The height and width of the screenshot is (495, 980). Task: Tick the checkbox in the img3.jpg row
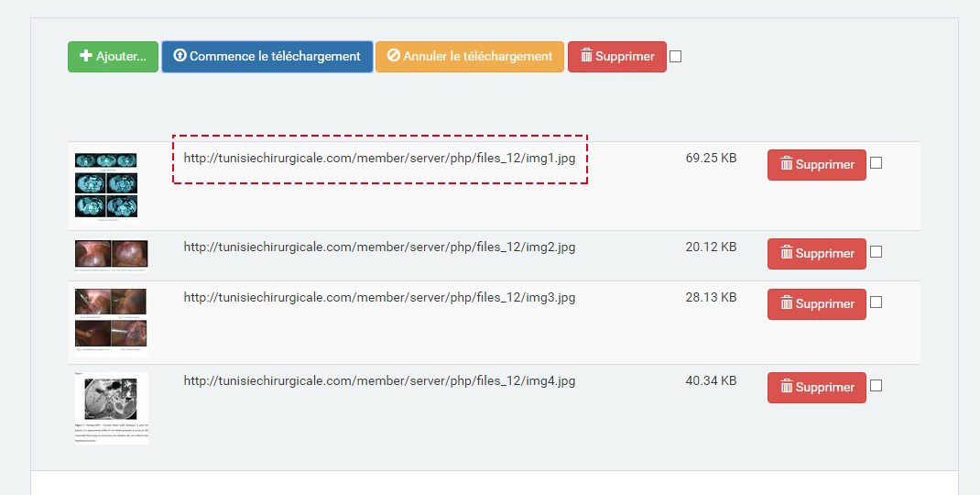[x=877, y=302]
